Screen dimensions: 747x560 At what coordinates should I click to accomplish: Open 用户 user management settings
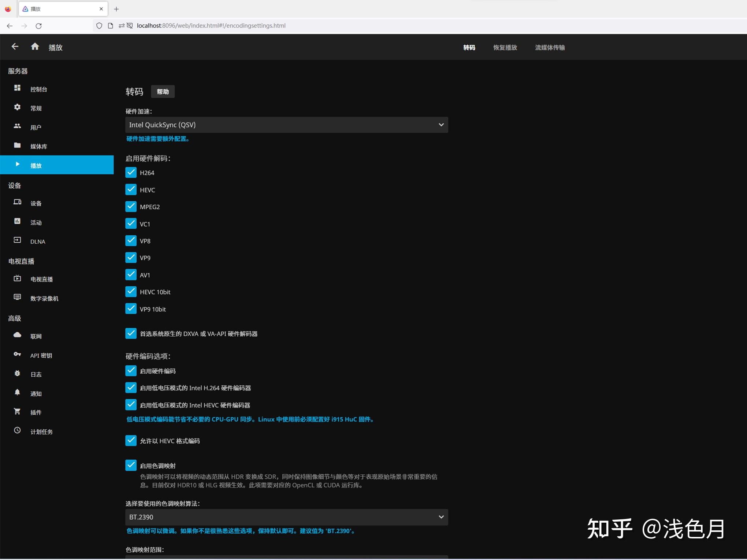click(x=36, y=127)
